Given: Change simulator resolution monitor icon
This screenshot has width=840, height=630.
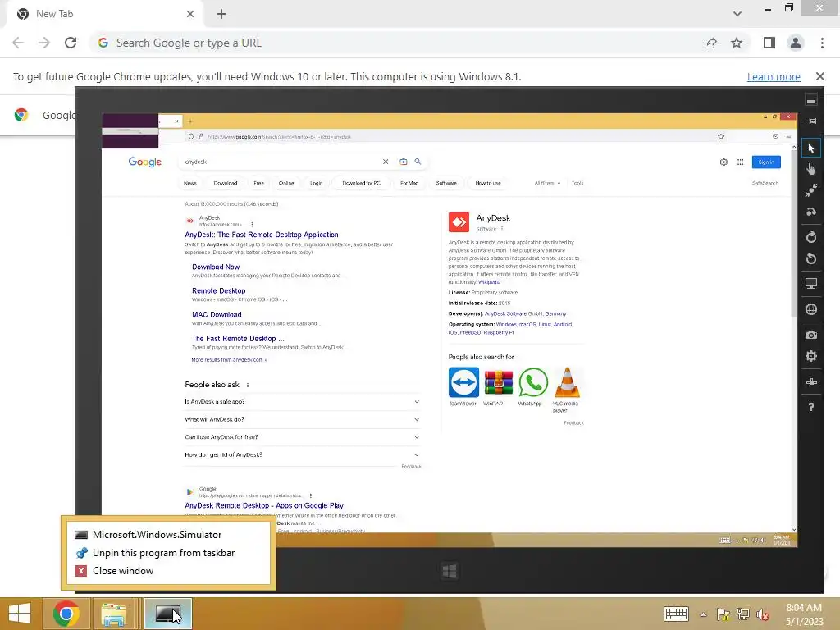Looking at the screenshot, I should (811, 284).
